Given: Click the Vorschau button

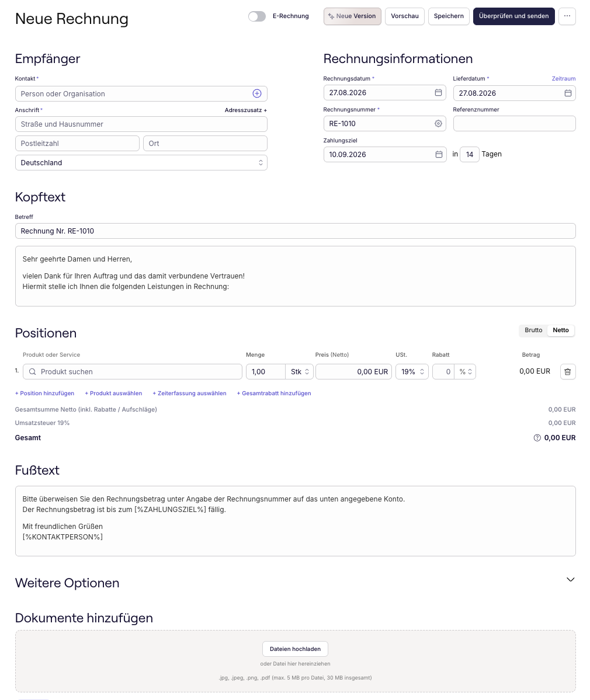Looking at the screenshot, I should click(x=405, y=16).
